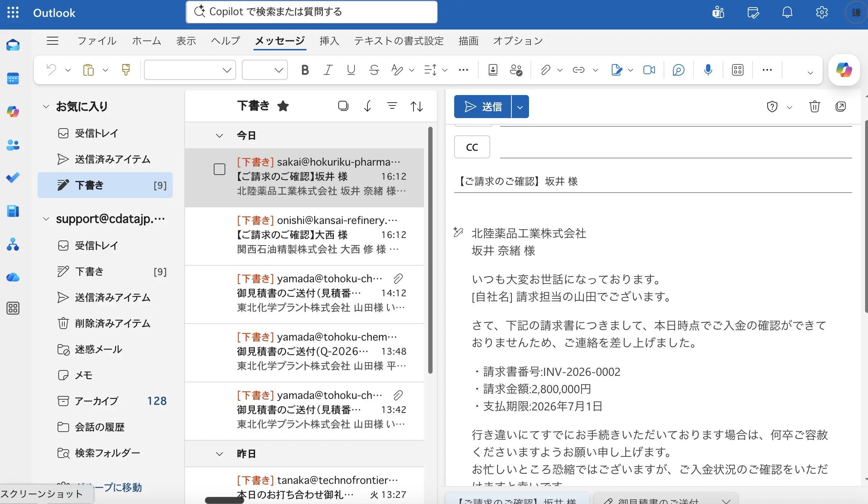Image resolution: width=868 pixels, height=504 pixels.
Task: Open the app launcher grid
Action: pyautogui.click(x=13, y=13)
